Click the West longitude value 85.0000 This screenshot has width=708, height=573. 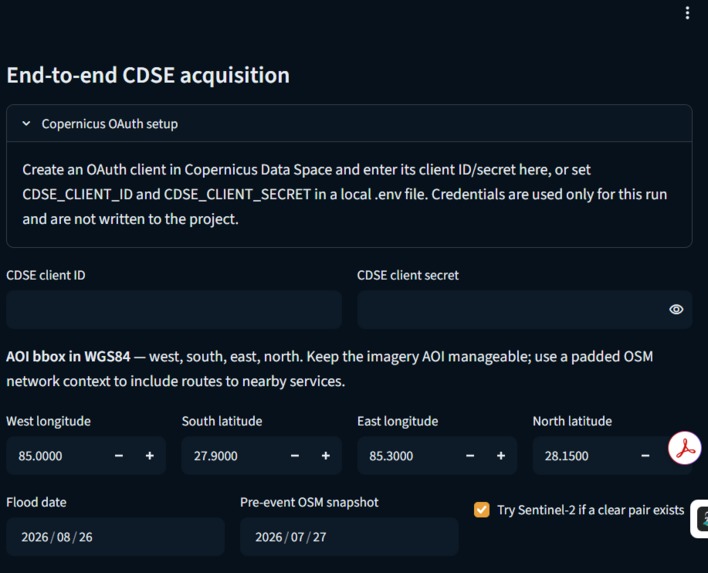[x=40, y=456]
